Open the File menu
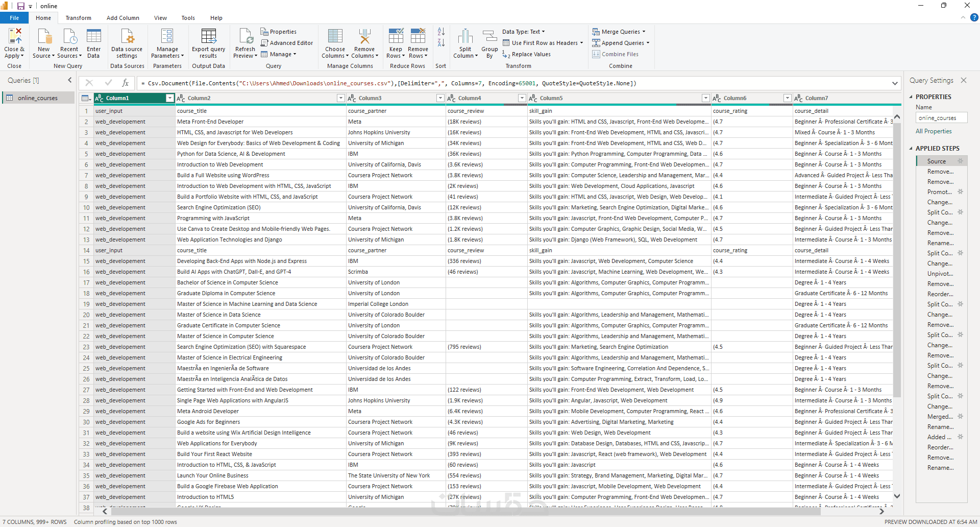The width and height of the screenshot is (980, 527). pos(14,18)
